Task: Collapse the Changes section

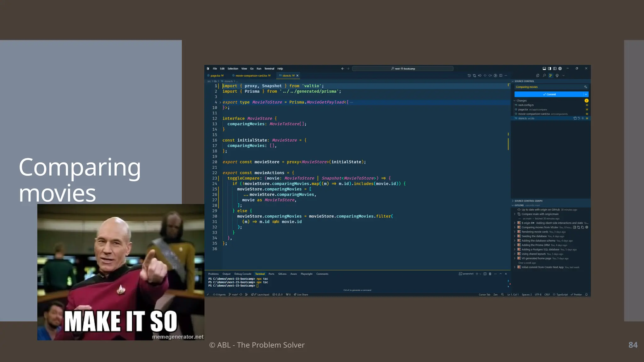Action: [x=514, y=101]
